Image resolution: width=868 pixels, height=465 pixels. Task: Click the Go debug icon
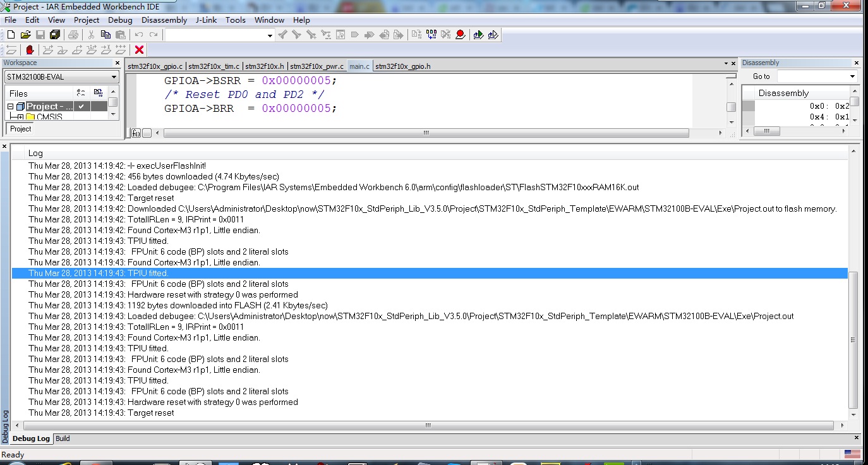point(120,50)
